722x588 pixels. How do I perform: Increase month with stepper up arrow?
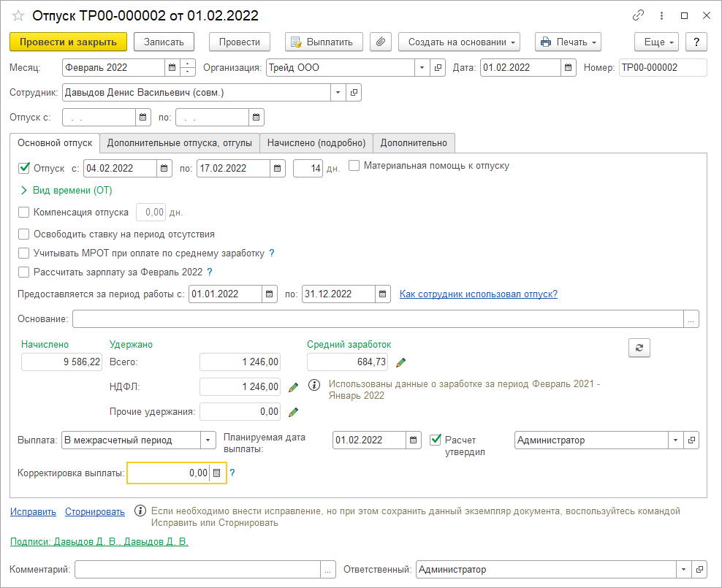click(188, 64)
